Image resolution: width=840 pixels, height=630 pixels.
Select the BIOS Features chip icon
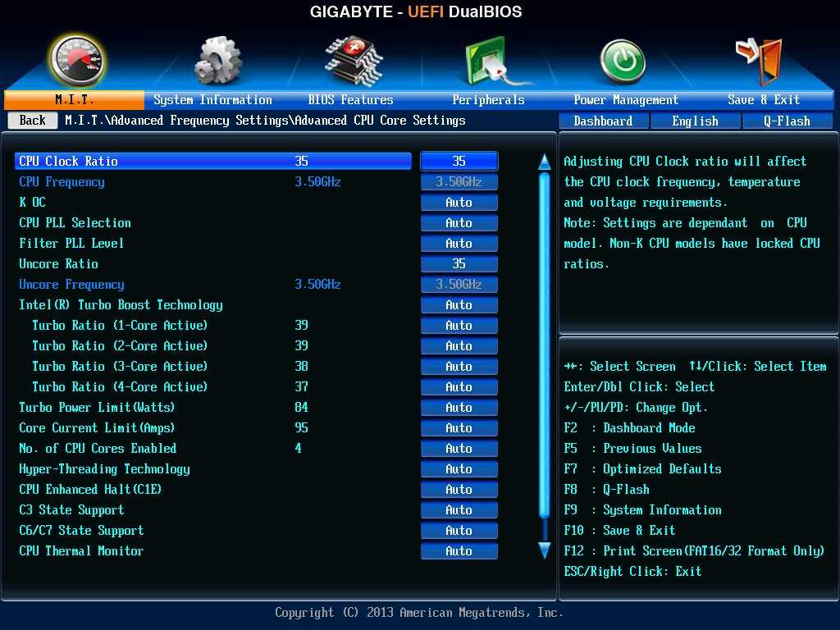353,60
